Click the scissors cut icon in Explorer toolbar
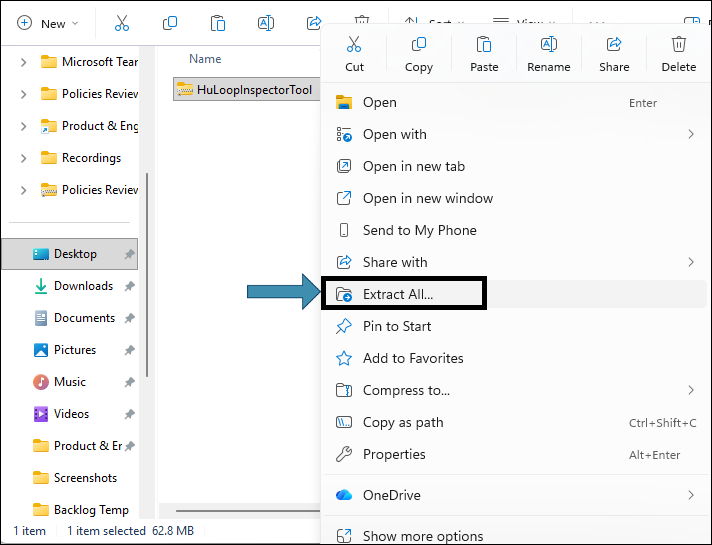712x545 pixels. [122, 23]
